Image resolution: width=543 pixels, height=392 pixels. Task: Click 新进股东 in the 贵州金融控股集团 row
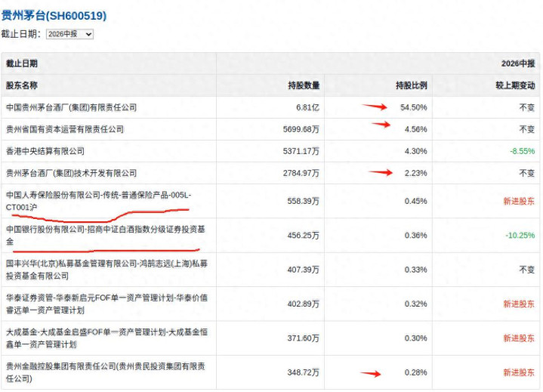pyautogui.click(x=519, y=372)
